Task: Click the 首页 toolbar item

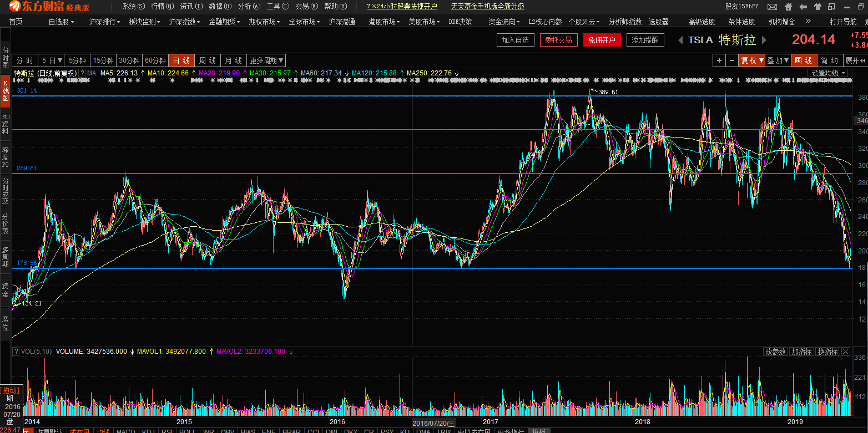Action: click(x=16, y=22)
